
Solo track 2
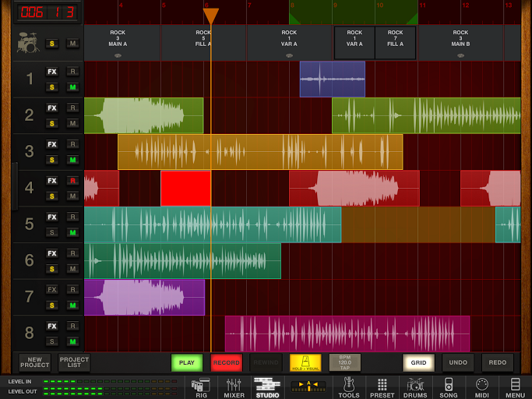tap(52, 123)
